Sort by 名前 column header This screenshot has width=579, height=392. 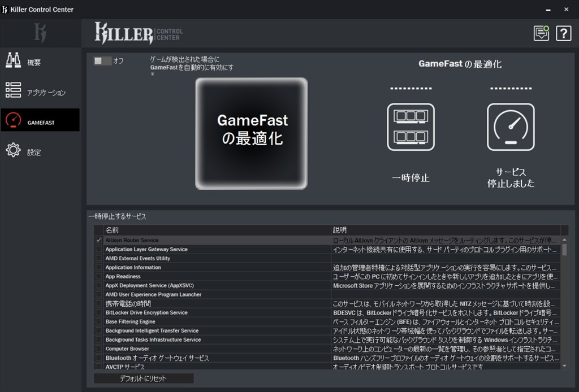point(217,230)
